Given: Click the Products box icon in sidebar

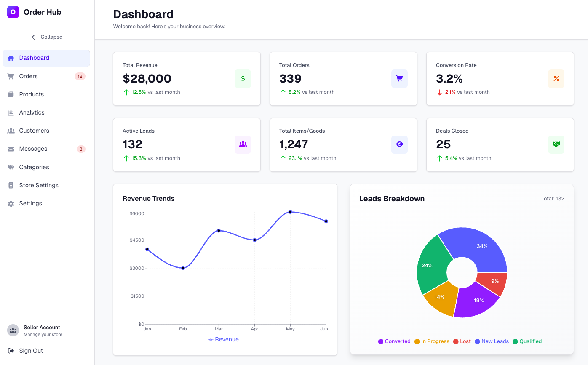Looking at the screenshot, I should pos(11,94).
